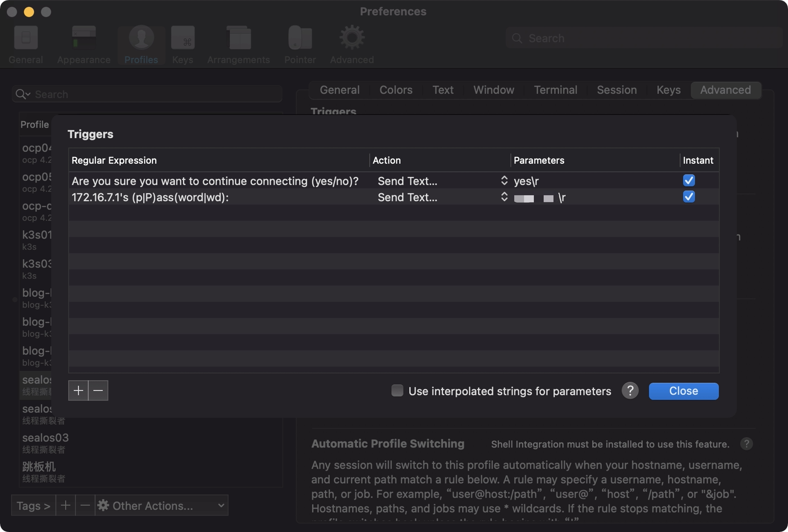Image resolution: width=788 pixels, height=532 pixels.
Task: Open the General preferences pane
Action: (x=26, y=45)
